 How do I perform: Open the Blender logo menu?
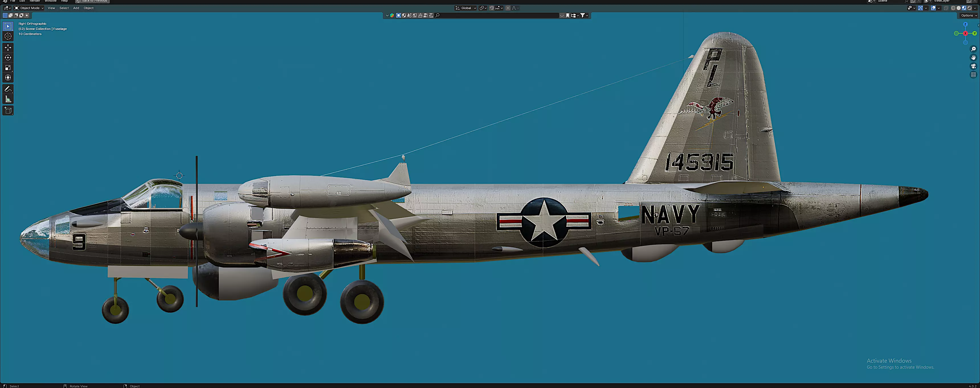[5, 1]
